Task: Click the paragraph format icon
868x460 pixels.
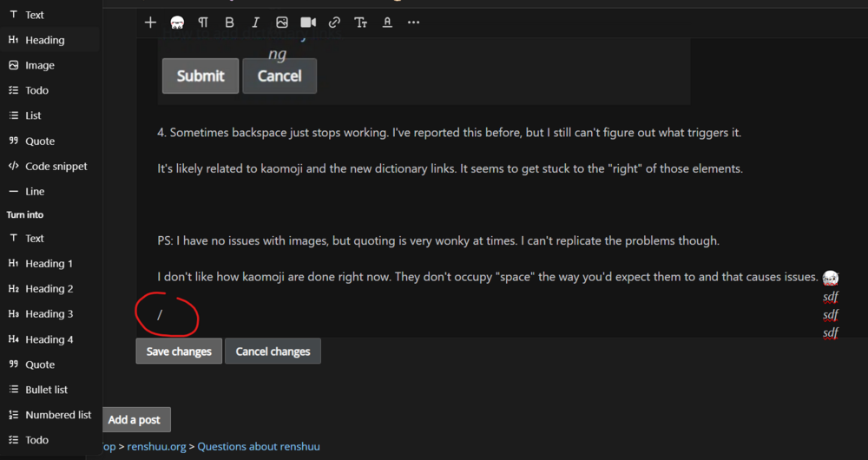Action: pos(203,23)
